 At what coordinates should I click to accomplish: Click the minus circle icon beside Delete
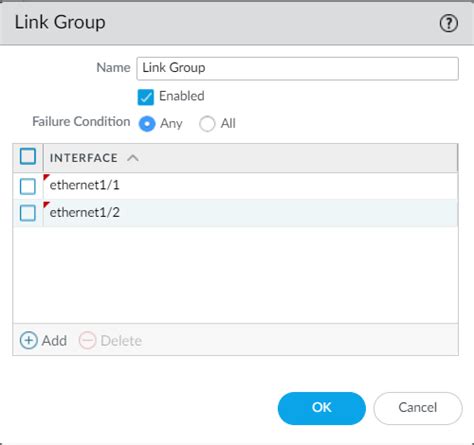(87, 340)
